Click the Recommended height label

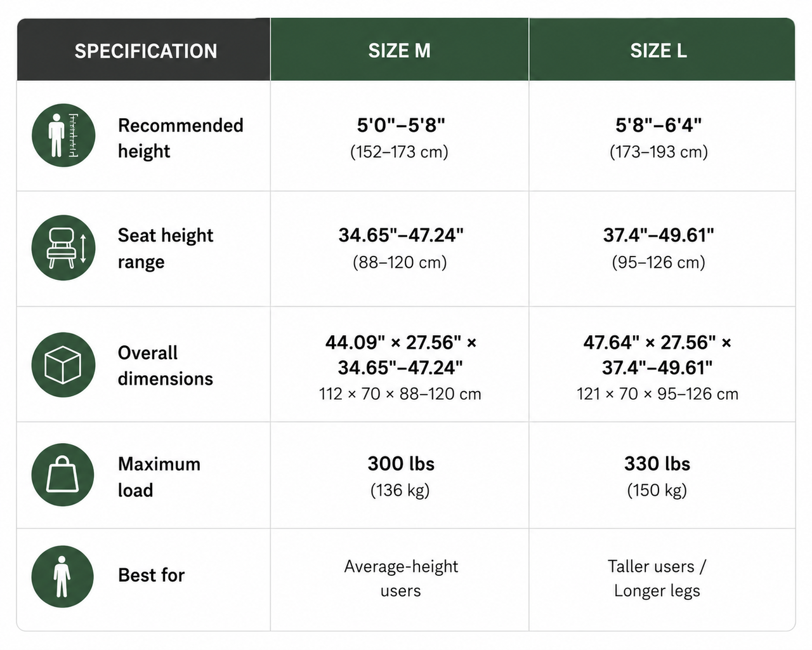(x=181, y=138)
